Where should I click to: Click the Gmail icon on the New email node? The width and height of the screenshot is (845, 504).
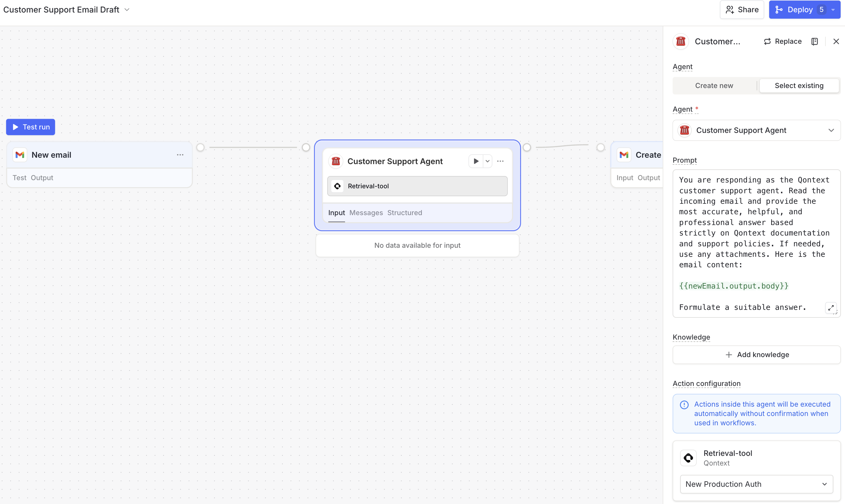tap(20, 154)
